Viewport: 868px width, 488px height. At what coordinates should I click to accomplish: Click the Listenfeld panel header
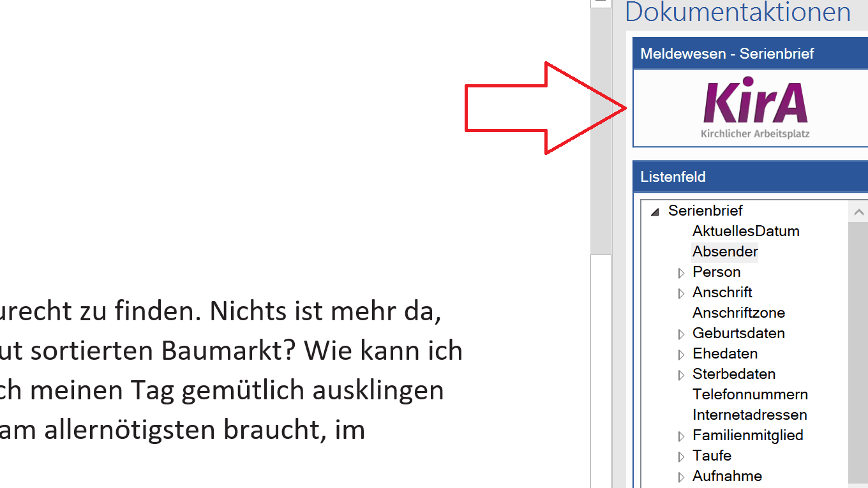pos(751,177)
